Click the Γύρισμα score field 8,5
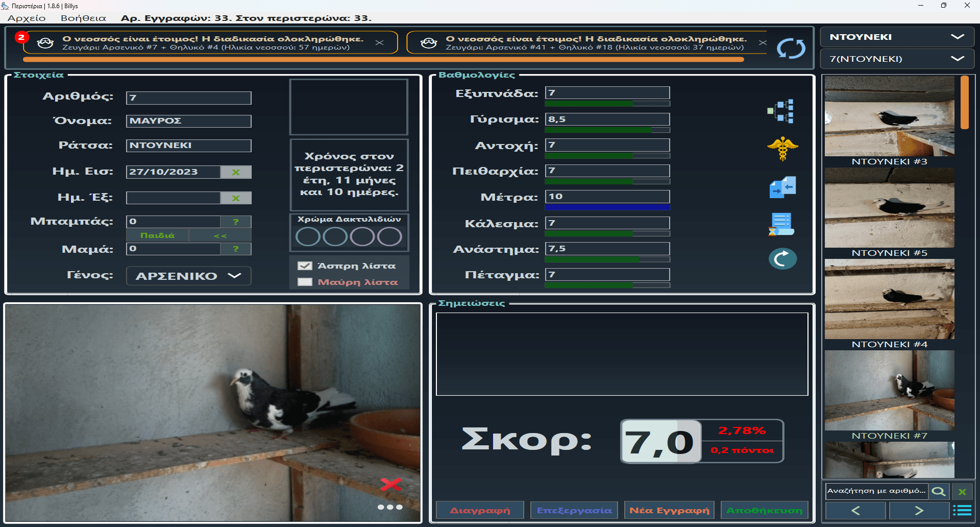The width and height of the screenshot is (980, 527). (x=607, y=119)
